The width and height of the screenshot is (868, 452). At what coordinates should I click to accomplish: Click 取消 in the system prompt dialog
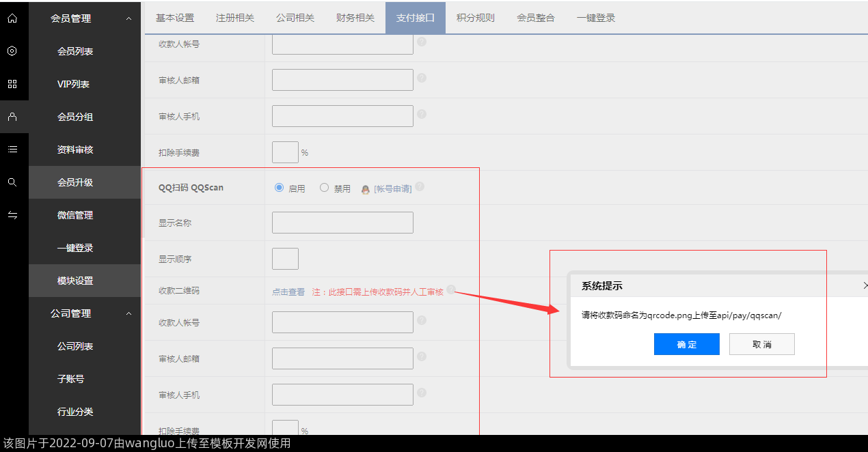761,344
